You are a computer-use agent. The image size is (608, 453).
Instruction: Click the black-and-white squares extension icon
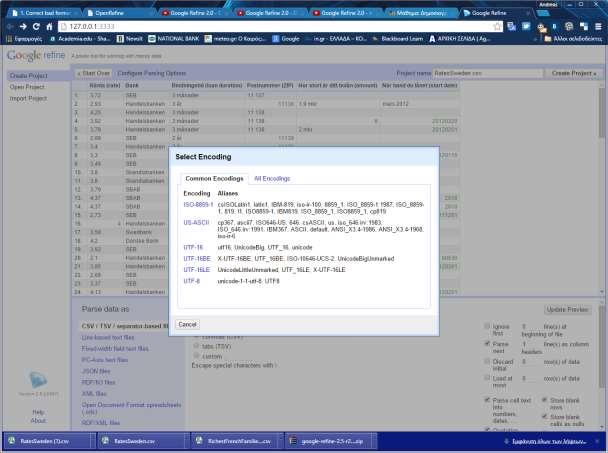pyautogui.click(x=584, y=26)
